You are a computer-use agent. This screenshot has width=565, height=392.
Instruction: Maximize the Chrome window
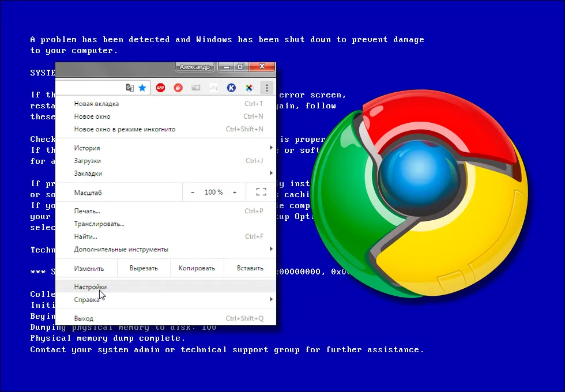241,67
